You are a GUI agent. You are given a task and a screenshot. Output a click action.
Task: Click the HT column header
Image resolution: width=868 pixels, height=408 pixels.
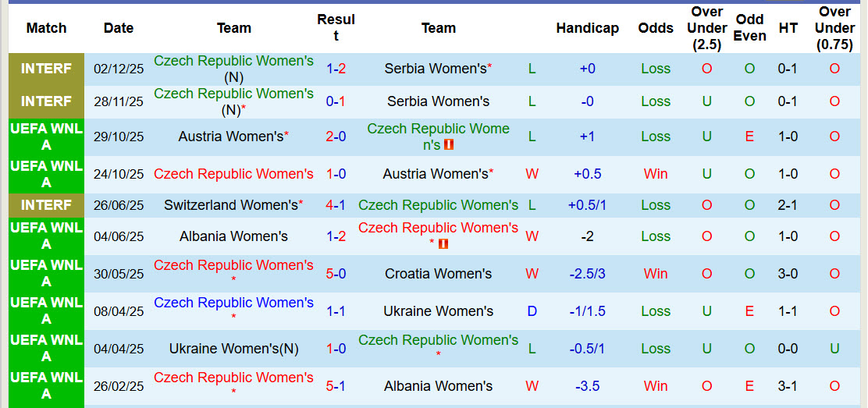[788, 28]
